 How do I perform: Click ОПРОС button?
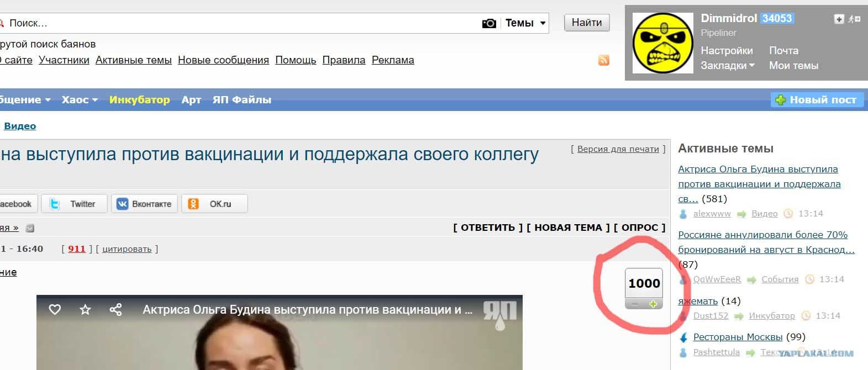640,228
